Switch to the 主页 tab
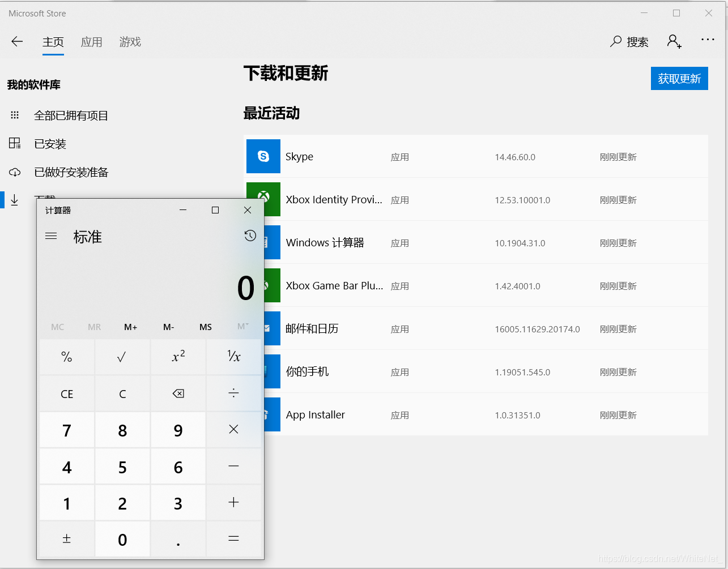Viewport: 728px width, 569px height. coord(53,42)
